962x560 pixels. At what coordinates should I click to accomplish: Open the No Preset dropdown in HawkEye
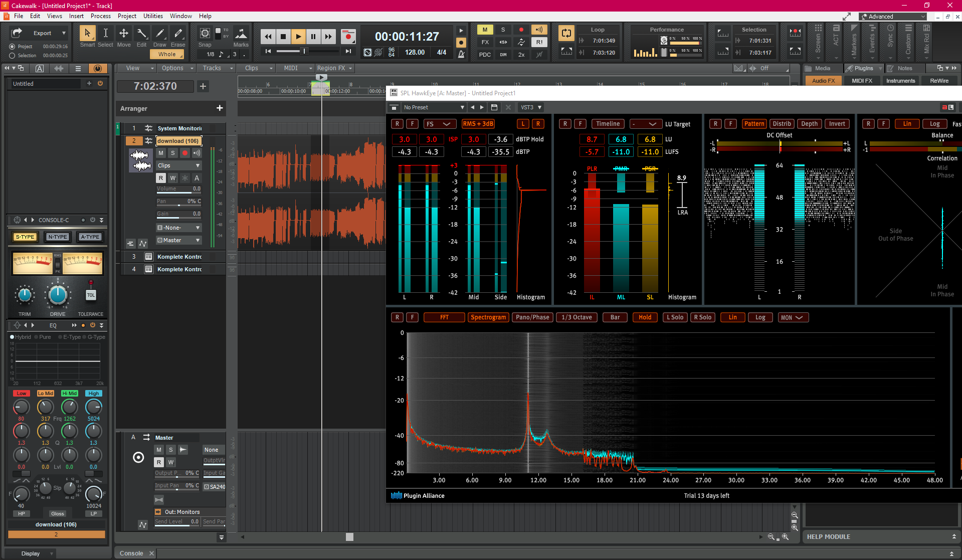(x=434, y=107)
